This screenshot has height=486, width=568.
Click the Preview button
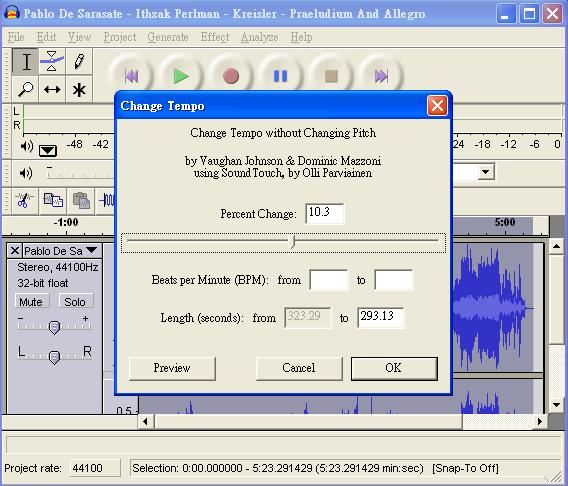(172, 369)
